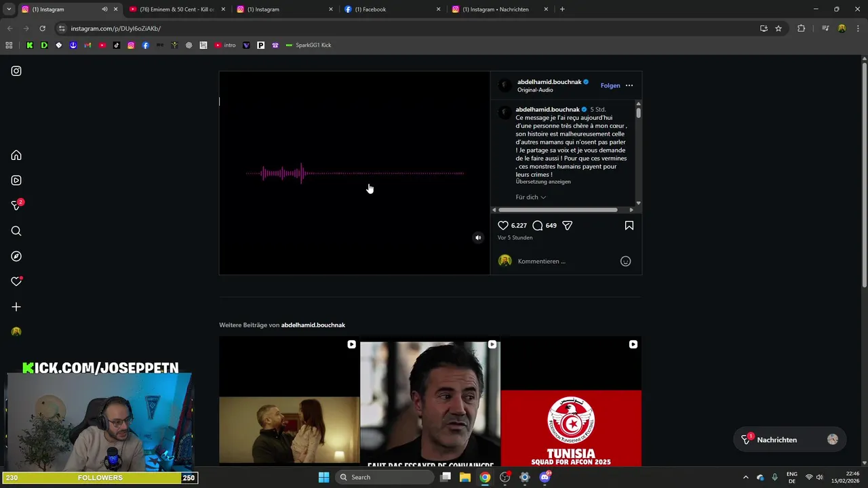Open the couple scene reel thumbnail

pos(290,401)
